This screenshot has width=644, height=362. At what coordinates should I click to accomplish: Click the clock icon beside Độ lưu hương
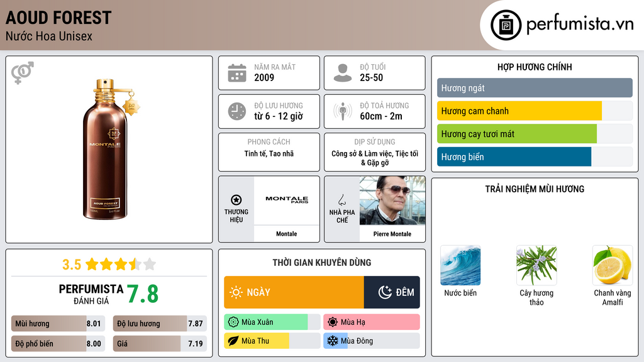pyautogui.click(x=237, y=111)
